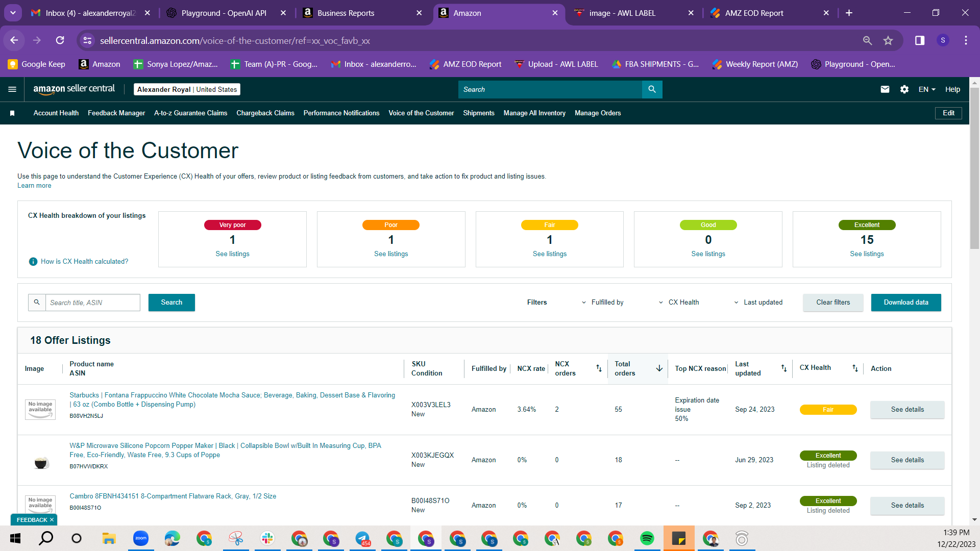Click the info icon beside CX Health calculated
Image resolution: width=980 pixels, height=551 pixels.
(x=33, y=262)
